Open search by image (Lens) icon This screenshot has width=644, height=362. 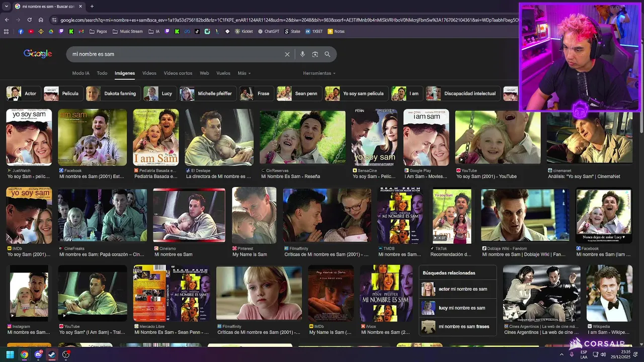point(315,54)
